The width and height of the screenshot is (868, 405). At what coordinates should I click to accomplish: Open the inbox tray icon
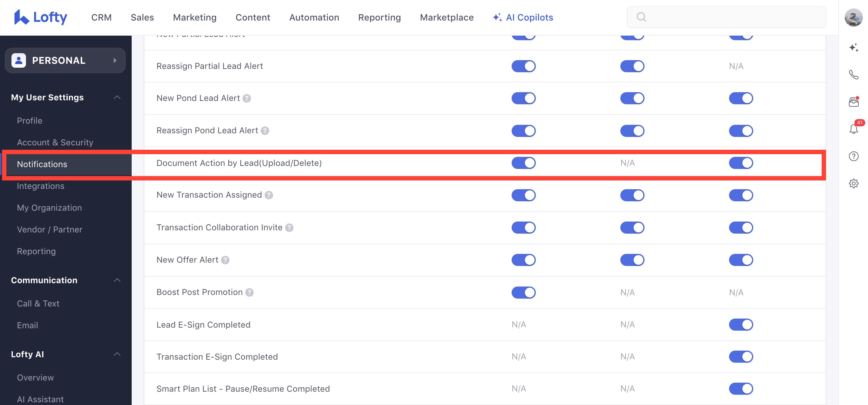click(x=853, y=102)
